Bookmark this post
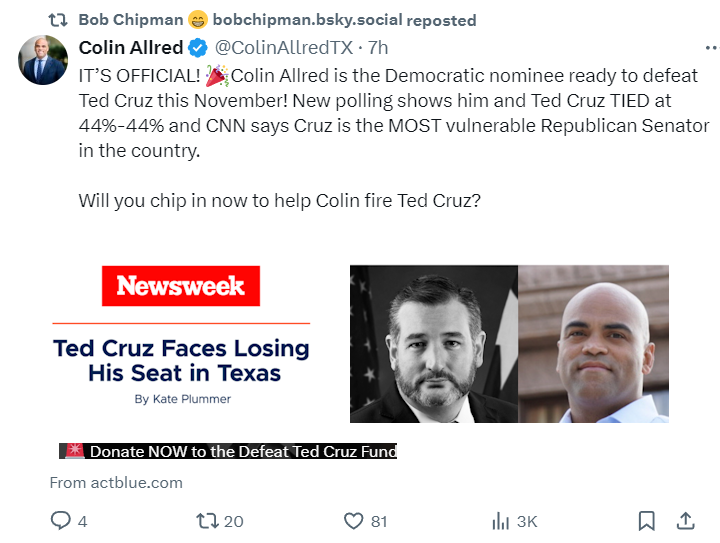This screenshot has height=543, width=720. coord(647,521)
